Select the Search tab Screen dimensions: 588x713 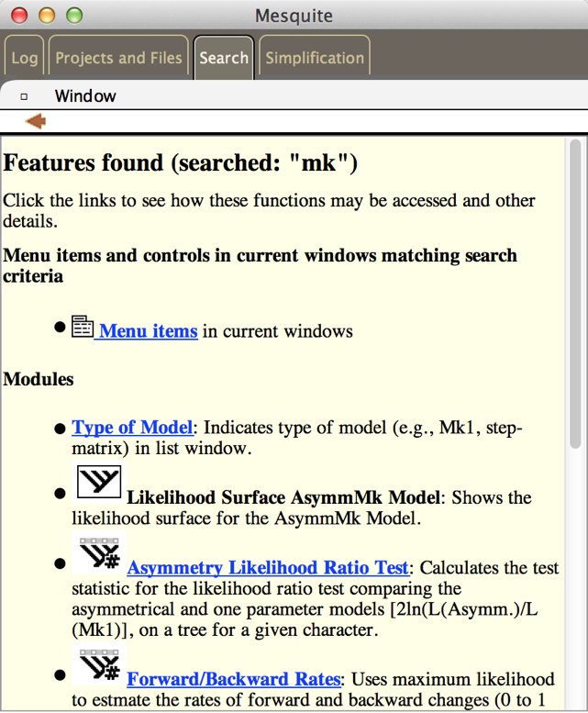[224, 58]
